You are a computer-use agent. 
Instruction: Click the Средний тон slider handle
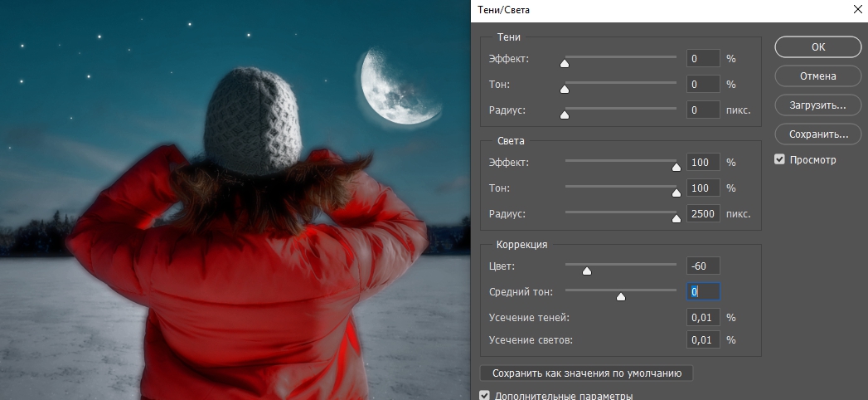621,296
